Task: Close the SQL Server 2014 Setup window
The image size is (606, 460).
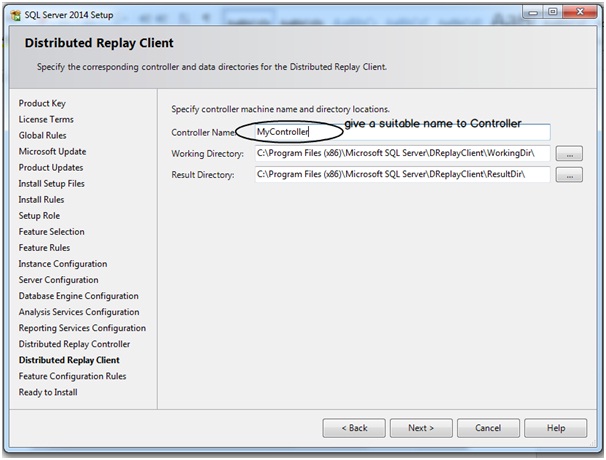Action: [580, 12]
